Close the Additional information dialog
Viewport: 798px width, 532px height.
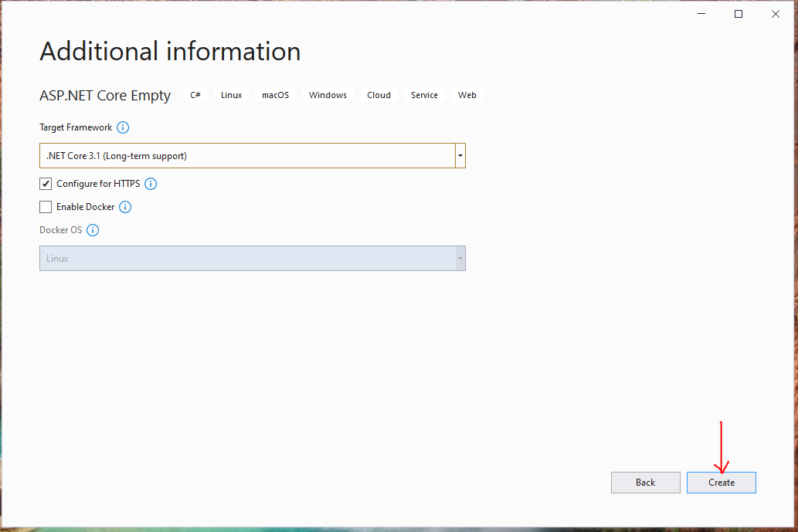[775, 14]
